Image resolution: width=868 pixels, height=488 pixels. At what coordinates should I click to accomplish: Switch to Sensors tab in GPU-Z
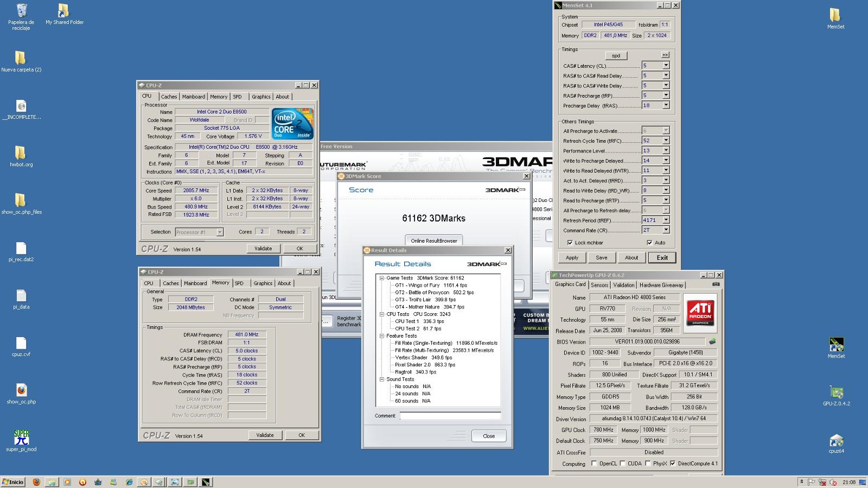(599, 285)
